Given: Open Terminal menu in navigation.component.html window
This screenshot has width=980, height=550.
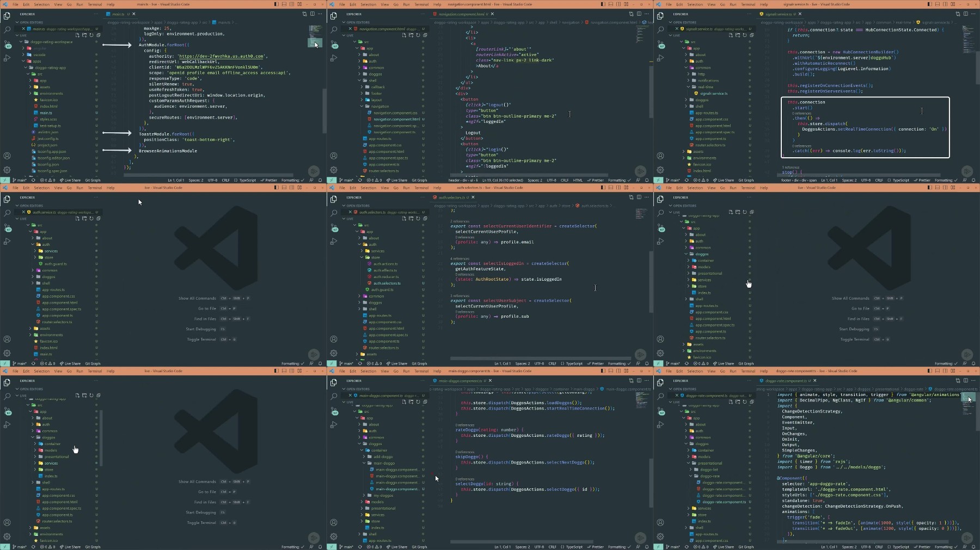Looking at the screenshot, I should (421, 4).
